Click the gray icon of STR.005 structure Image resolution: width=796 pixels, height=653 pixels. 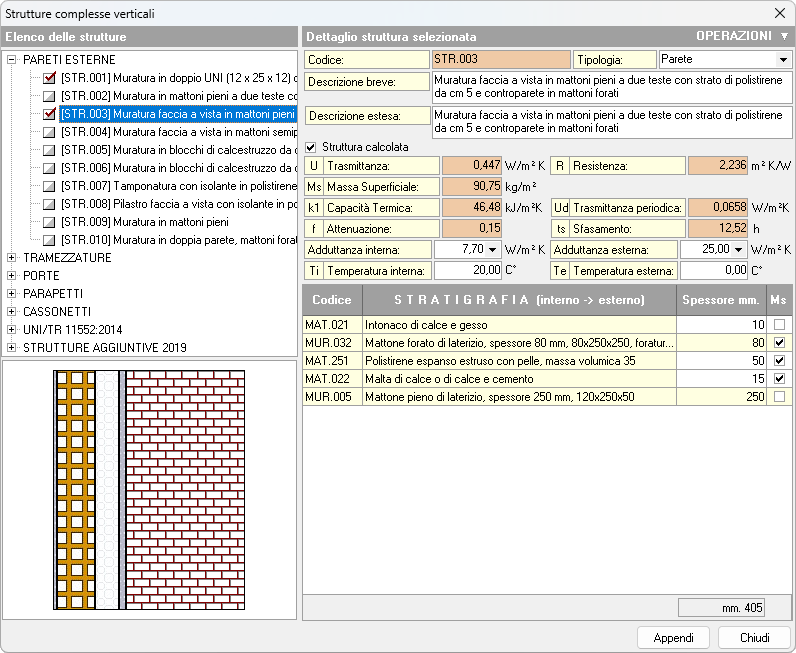(x=49, y=150)
